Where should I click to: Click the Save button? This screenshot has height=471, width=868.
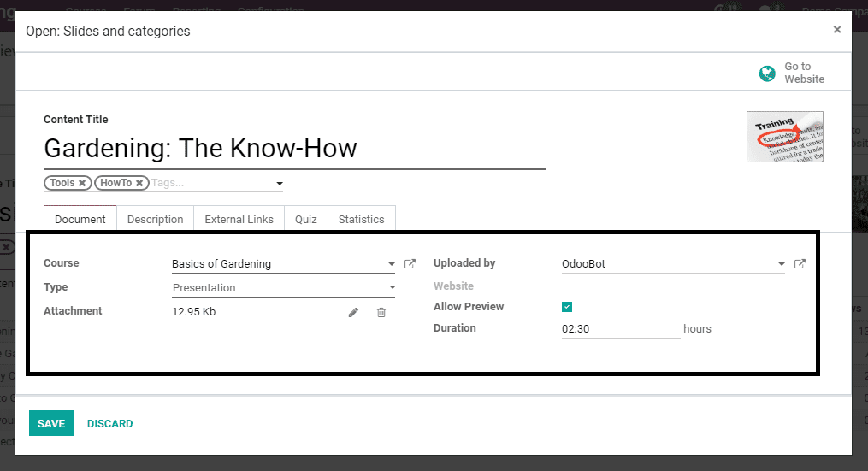(x=51, y=423)
